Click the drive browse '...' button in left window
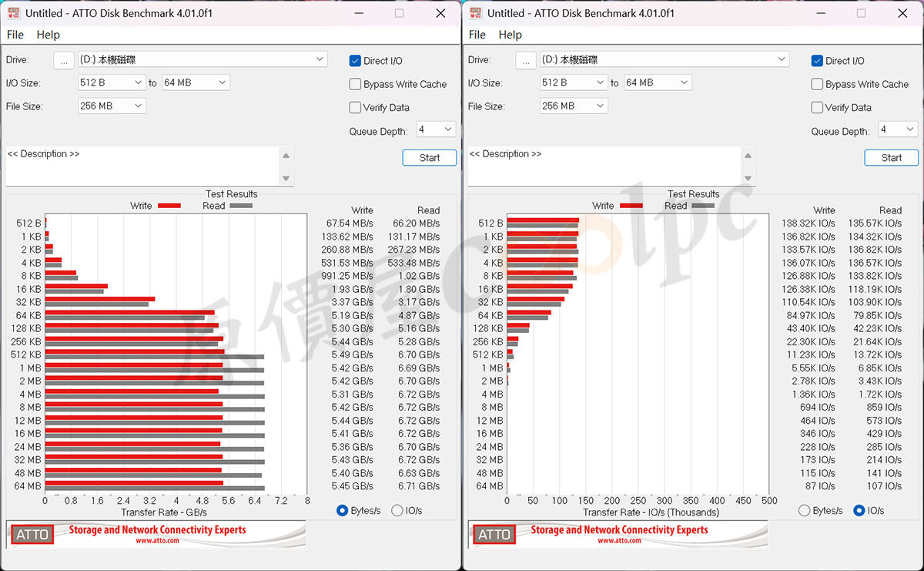The height and width of the screenshot is (571, 924). tap(64, 60)
